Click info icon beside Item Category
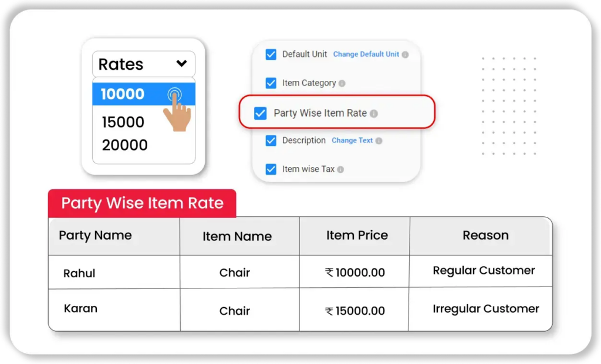The image size is (601, 364). click(342, 83)
